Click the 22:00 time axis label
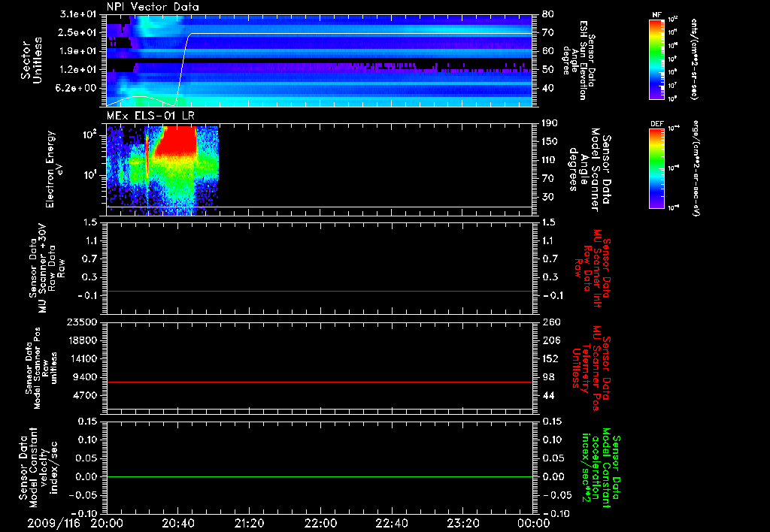The width and height of the screenshot is (770, 532). pyautogui.click(x=320, y=523)
